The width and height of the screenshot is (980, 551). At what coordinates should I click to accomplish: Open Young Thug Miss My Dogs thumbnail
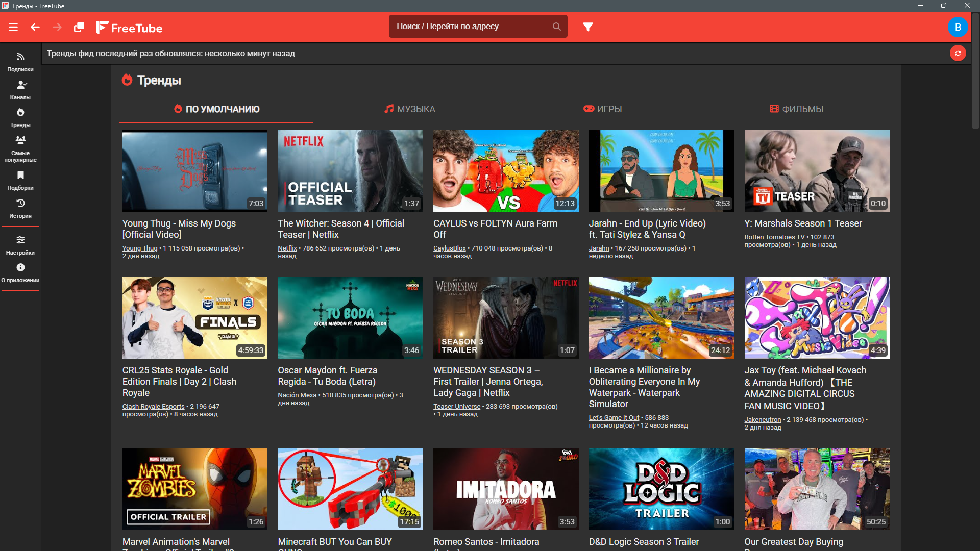(195, 171)
